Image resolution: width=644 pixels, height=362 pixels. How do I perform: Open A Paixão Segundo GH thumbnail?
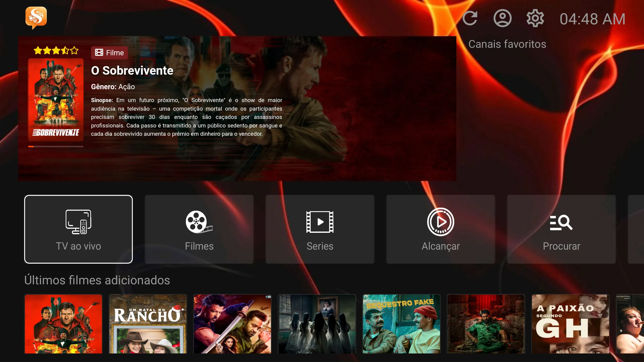tap(570, 324)
